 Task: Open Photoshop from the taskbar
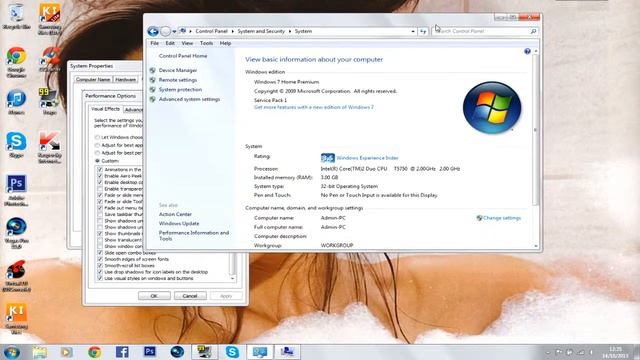pos(149,351)
